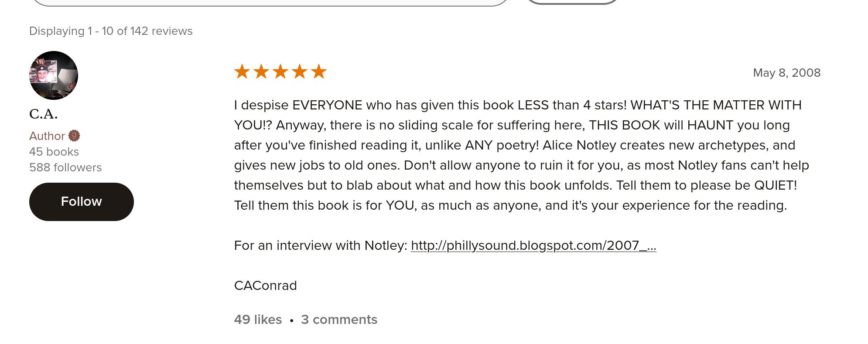868x344 pixels.
Task: Click the Goodreads Author badge icon
Action: [74, 136]
